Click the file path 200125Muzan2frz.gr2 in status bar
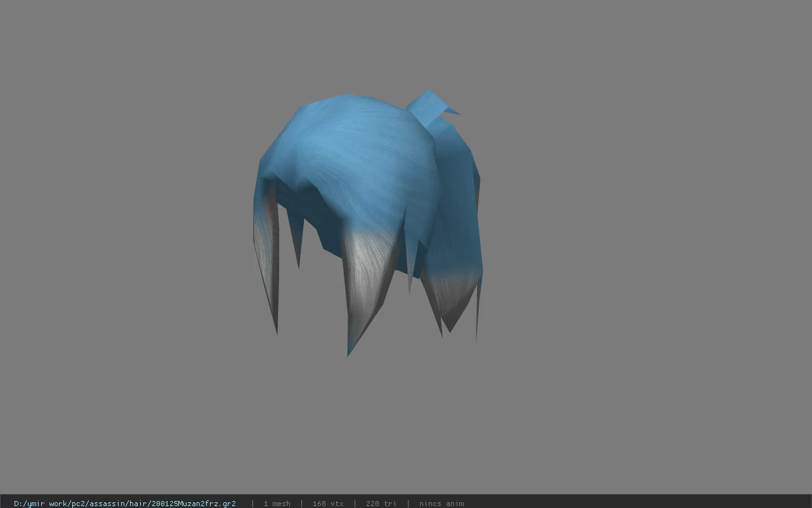812x508 pixels. (125, 504)
